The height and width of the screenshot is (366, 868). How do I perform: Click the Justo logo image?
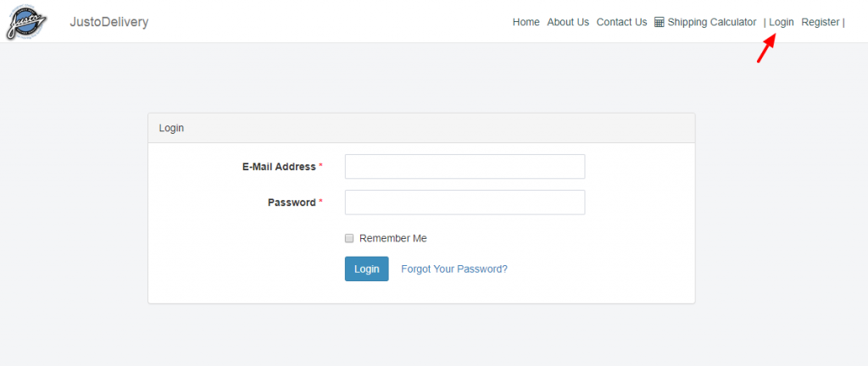coord(26,21)
